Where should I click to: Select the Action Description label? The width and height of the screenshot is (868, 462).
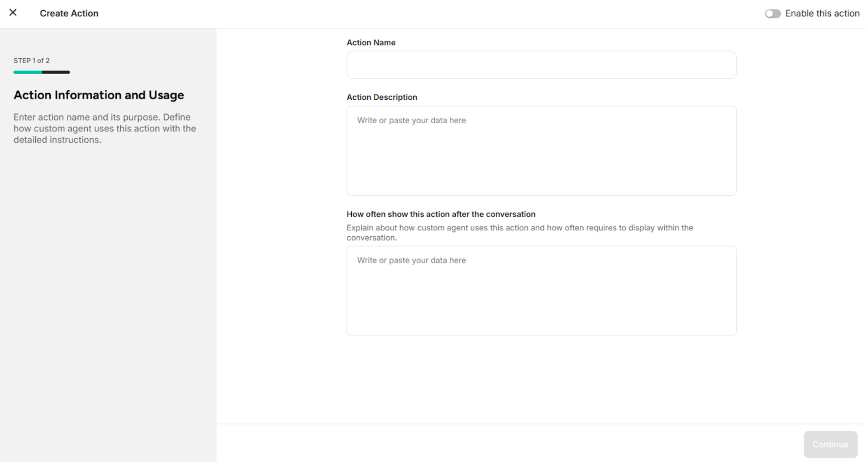382,97
